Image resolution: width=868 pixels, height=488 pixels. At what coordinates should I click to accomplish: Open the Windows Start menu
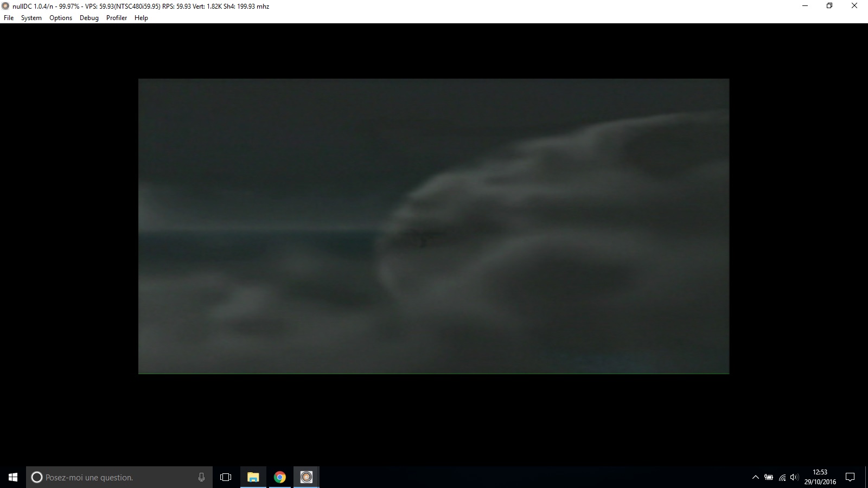tap(13, 477)
